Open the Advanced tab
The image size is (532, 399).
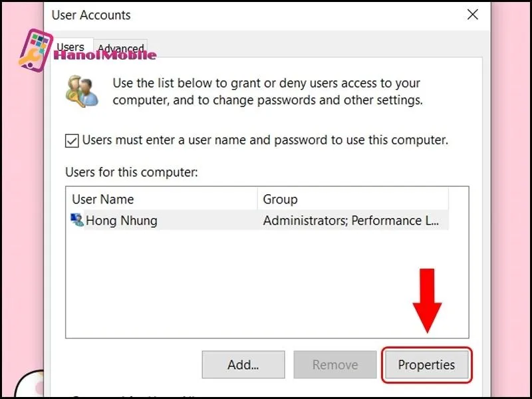pyautogui.click(x=121, y=49)
